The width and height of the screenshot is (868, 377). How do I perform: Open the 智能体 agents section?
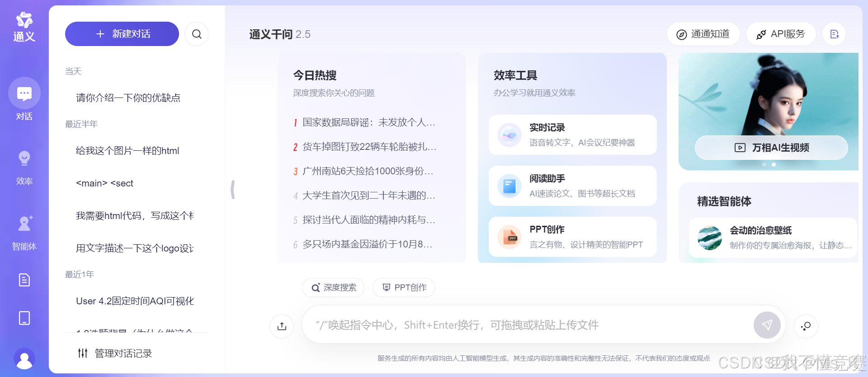point(24,233)
